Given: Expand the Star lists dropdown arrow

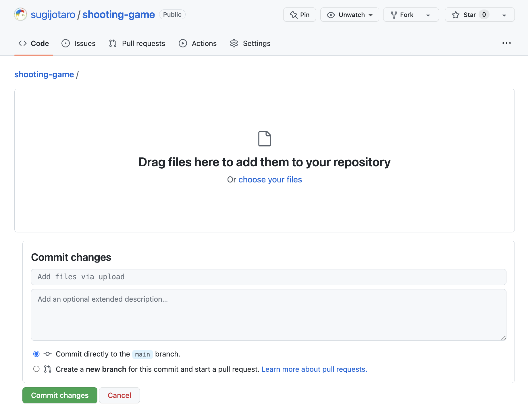Looking at the screenshot, I should pos(504,15).
